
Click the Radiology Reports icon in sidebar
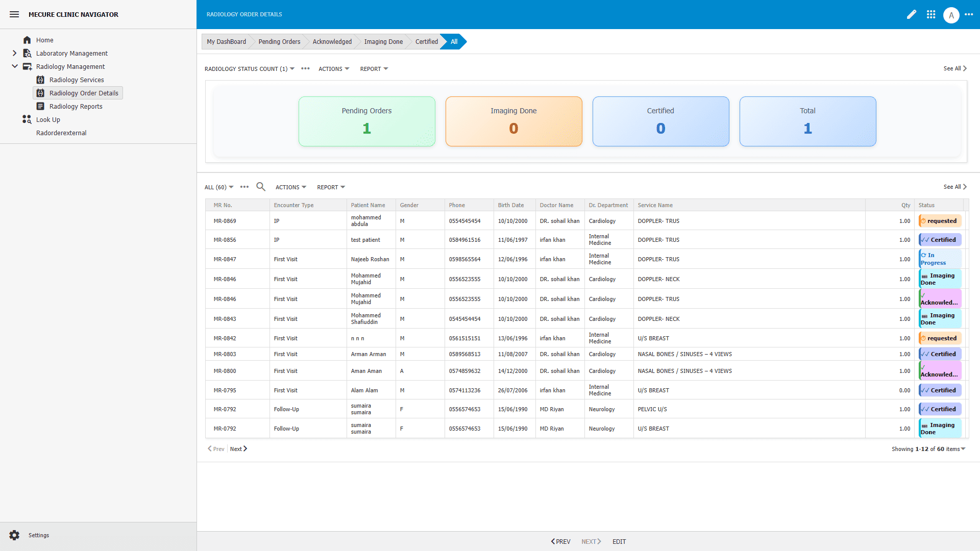[40, 106]
